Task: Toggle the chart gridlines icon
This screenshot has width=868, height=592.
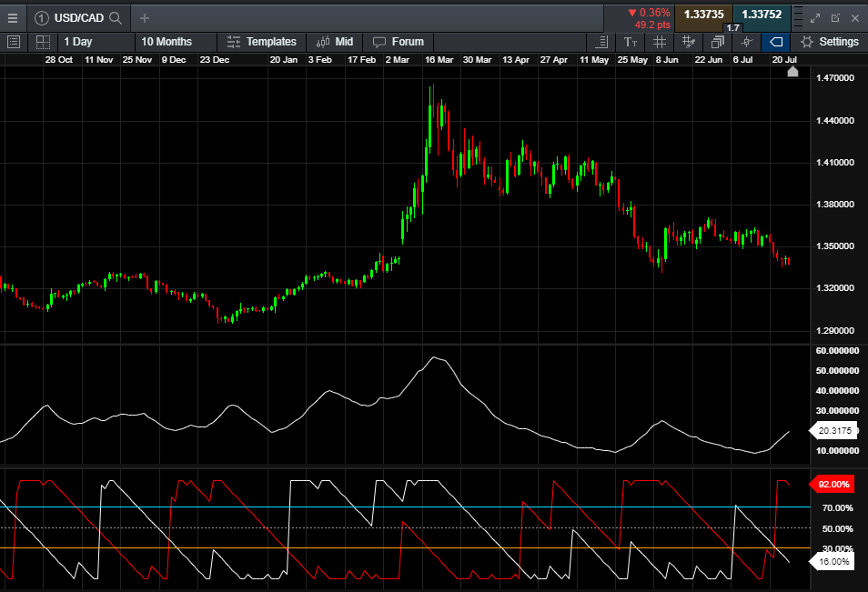Action: click(660, 42)
